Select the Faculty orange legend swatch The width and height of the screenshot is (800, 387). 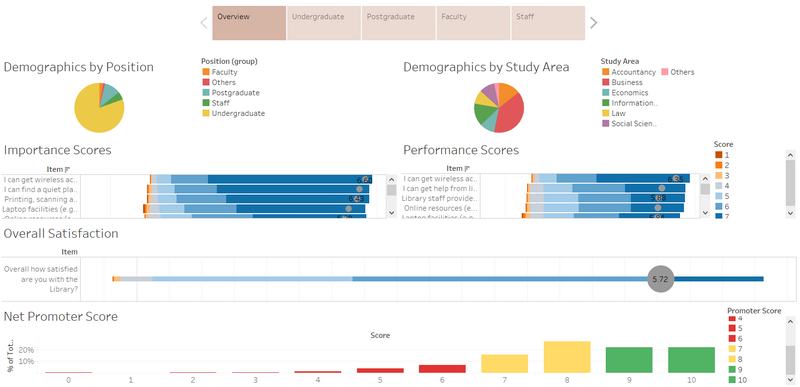206,72
